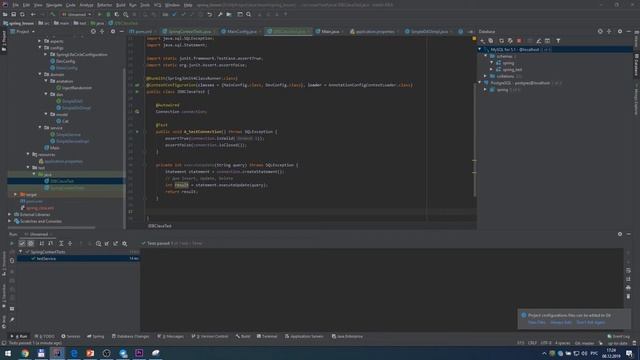Open Chrome from the Windows taskbar

click(24, 353)
